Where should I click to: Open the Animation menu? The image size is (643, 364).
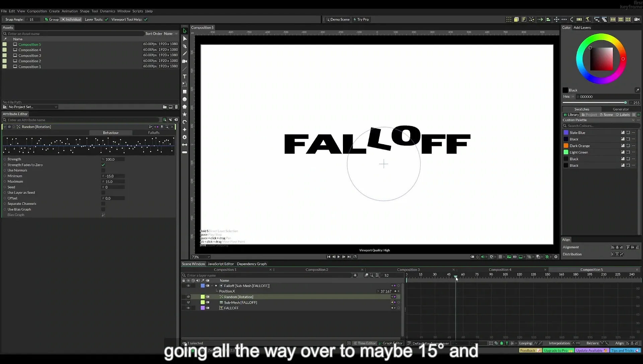(x=70, y=11)
